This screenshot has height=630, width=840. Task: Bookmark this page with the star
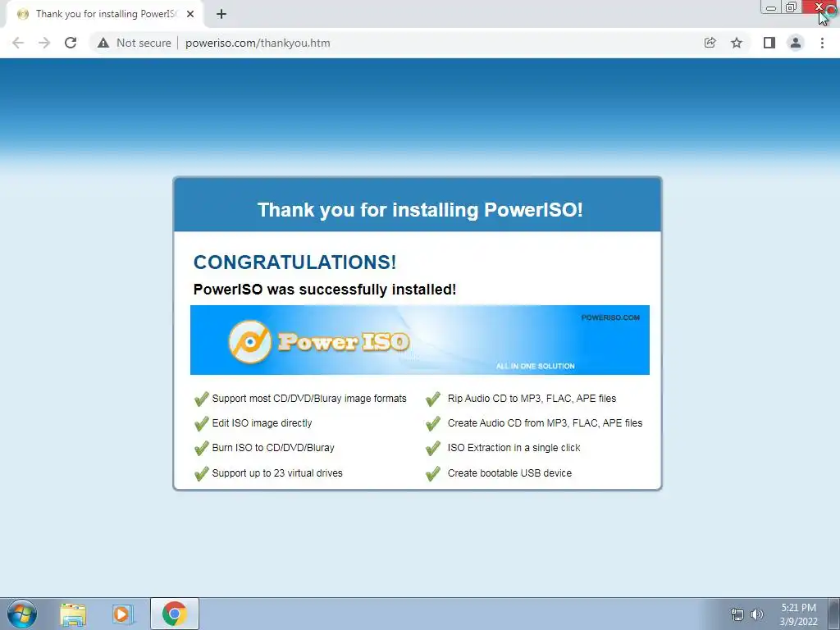pos(737,43)
